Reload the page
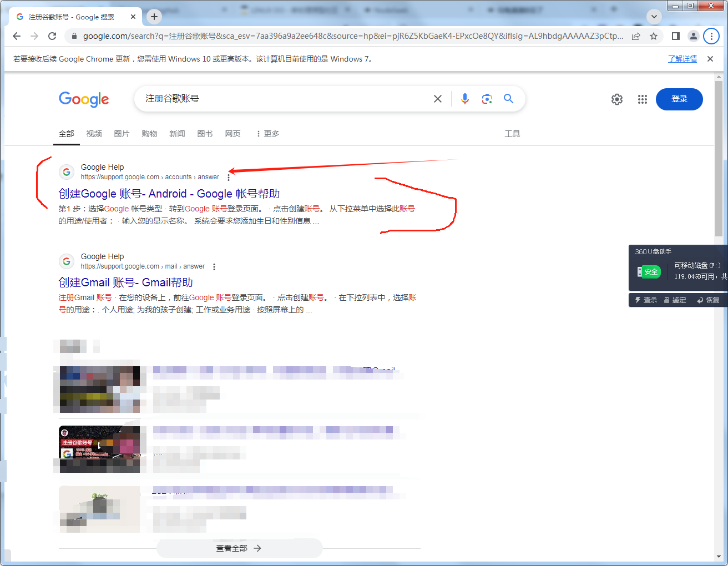This screenshot has width=728, height=566. click(52, 36)
